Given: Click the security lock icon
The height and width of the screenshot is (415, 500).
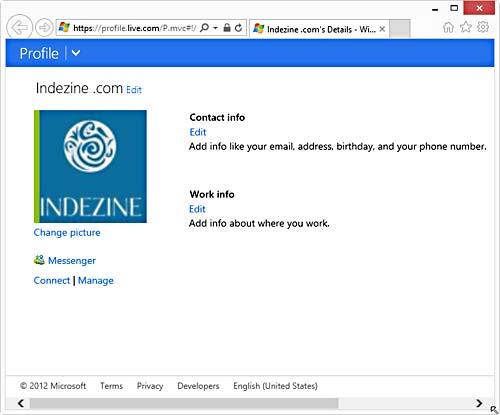Looking at the screenshot, I should point(227,28).
